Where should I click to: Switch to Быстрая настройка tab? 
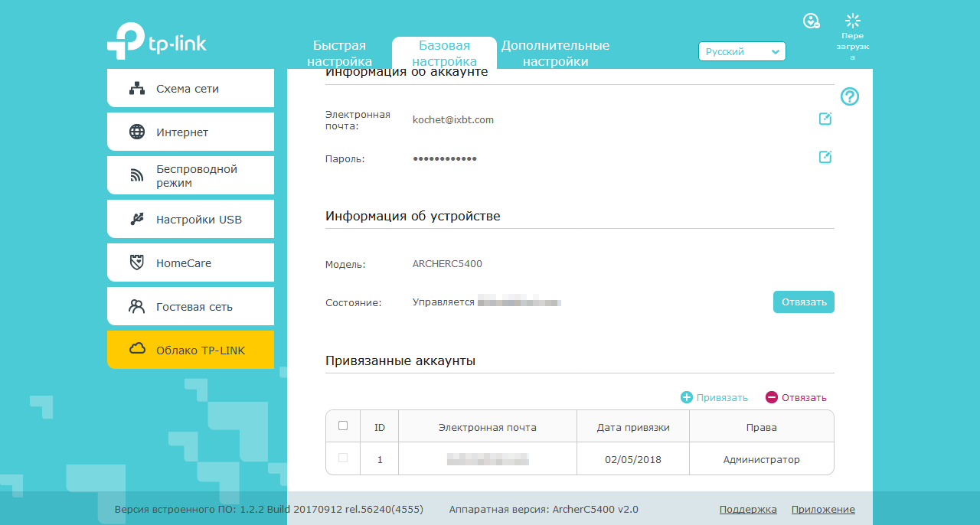pos(339,54)
